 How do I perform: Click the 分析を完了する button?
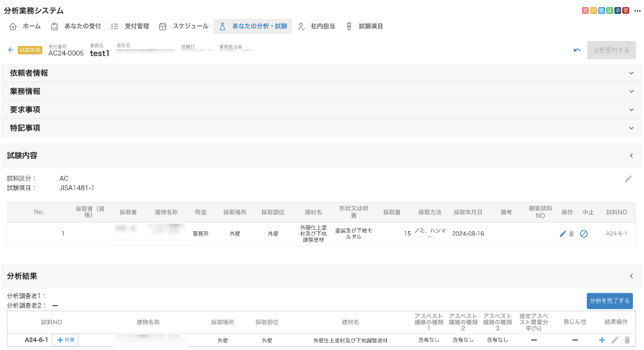[609, 300]
